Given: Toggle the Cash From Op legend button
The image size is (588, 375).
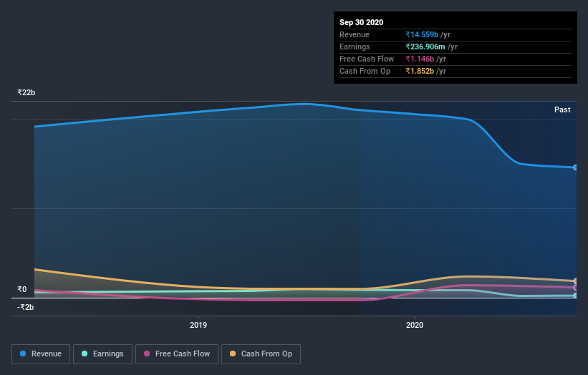Looking at the screenshot, I should tap(261, 354).
